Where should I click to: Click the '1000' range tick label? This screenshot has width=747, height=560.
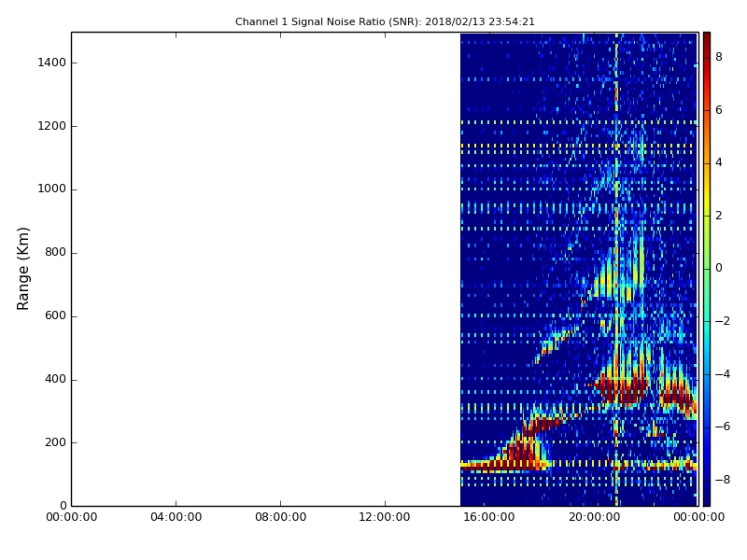(x=52, y=189)
